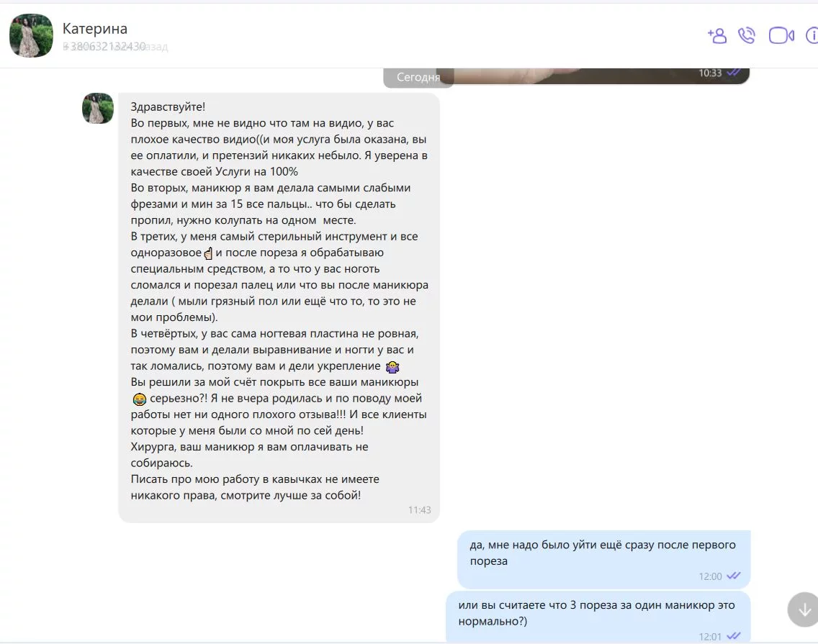Start a video call with Катерина
Screen dimensions: 818x644
point(781,35)
